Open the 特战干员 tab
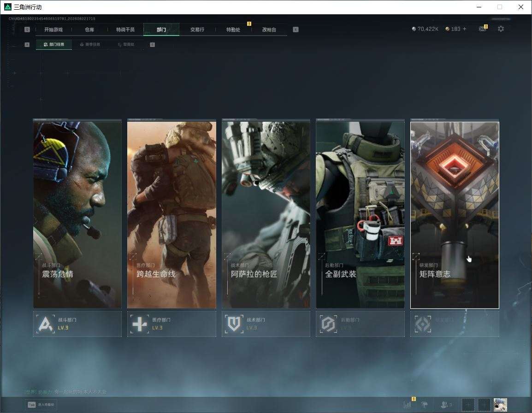532x413 pixels. click(x=125, y=29)
